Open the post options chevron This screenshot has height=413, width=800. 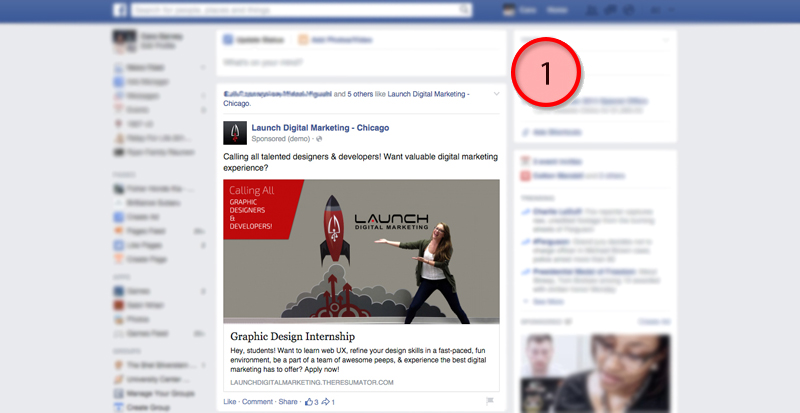click(496, 94)
